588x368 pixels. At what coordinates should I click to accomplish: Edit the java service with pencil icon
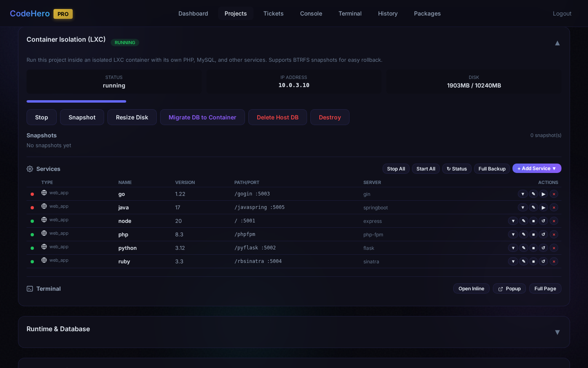[x=533, y=208]
